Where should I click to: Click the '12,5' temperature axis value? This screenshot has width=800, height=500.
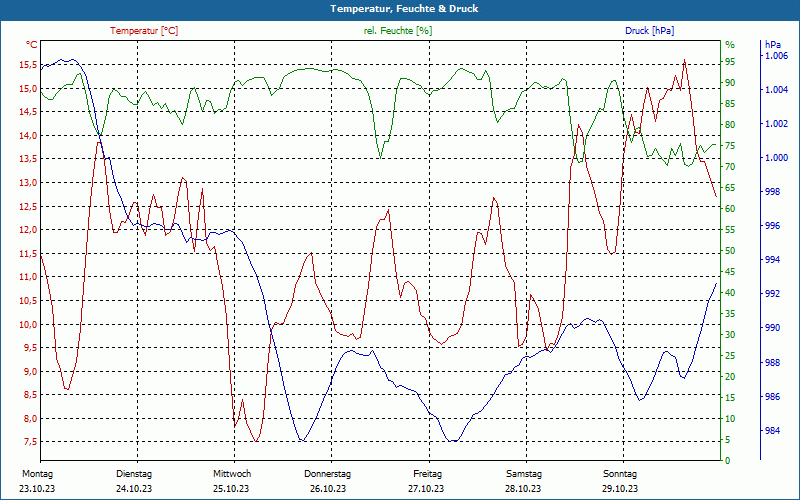[x=28, y=206]
